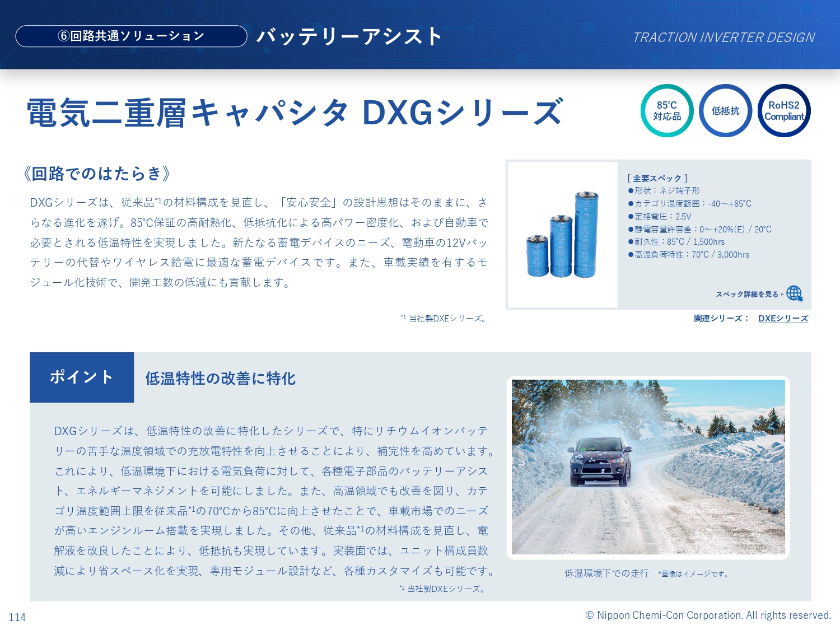Click the 85°C 対応品 circular badge
Image resolution: width=840 pixels, height=630 pixels.
coord(667,111)
